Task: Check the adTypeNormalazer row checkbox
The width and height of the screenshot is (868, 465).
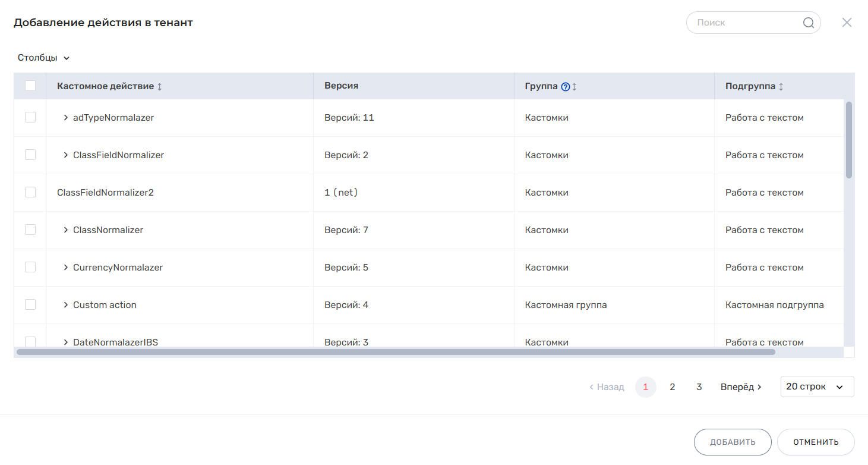Action: click(30, 118)
